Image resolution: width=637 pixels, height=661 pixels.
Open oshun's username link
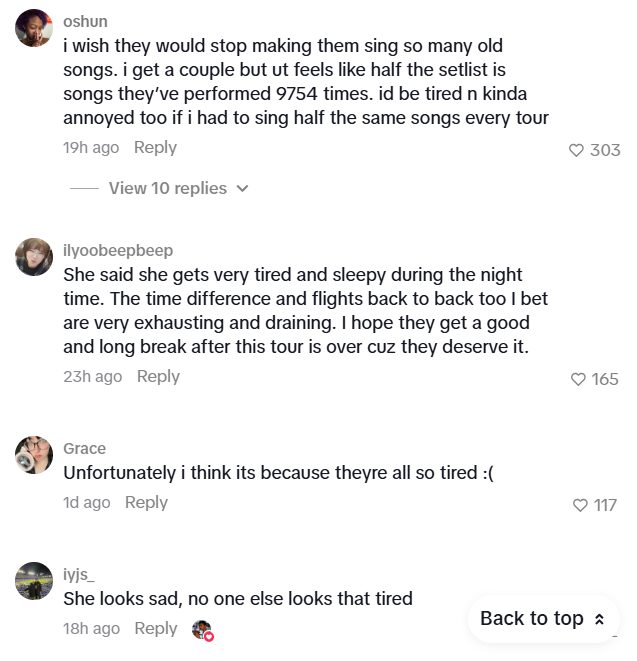point(85,22)
